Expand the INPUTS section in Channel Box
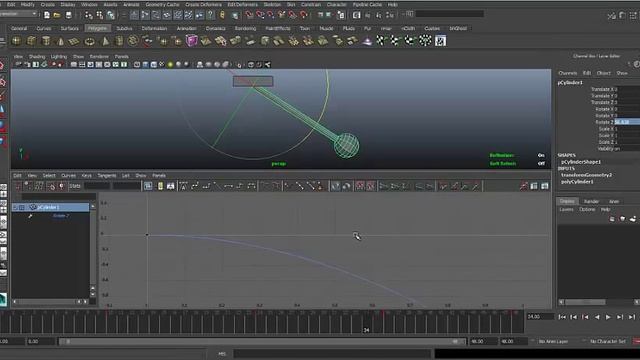The image size is (640, 360). 566,169
